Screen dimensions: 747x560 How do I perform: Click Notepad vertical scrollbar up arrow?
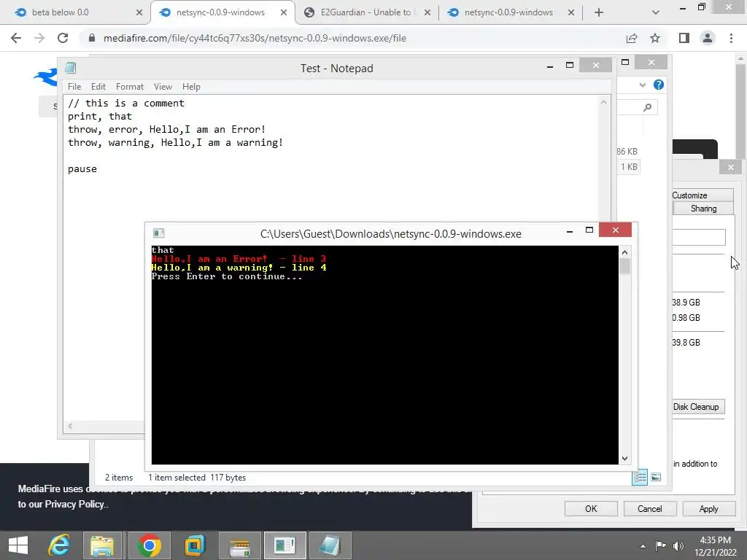[x=603, y=102]
